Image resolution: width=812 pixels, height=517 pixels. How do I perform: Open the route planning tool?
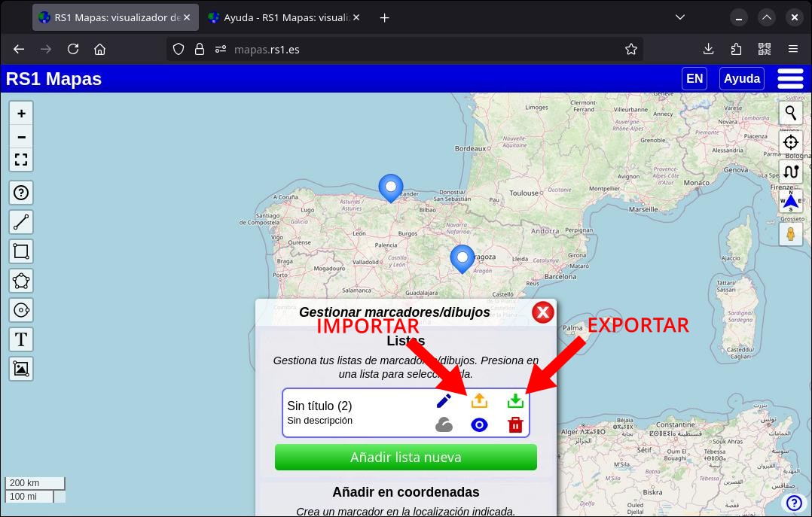click(x=791, y=172)
